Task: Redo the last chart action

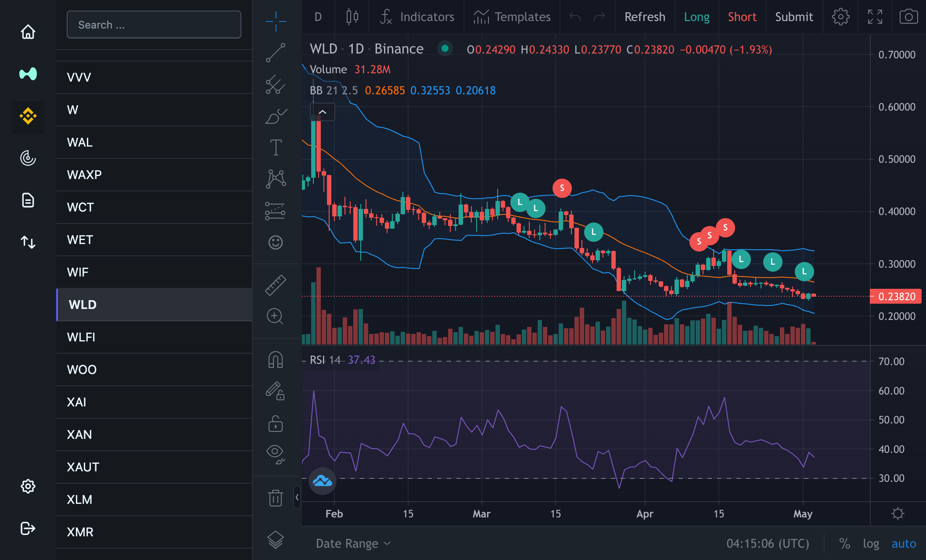Action: (599, 17)
